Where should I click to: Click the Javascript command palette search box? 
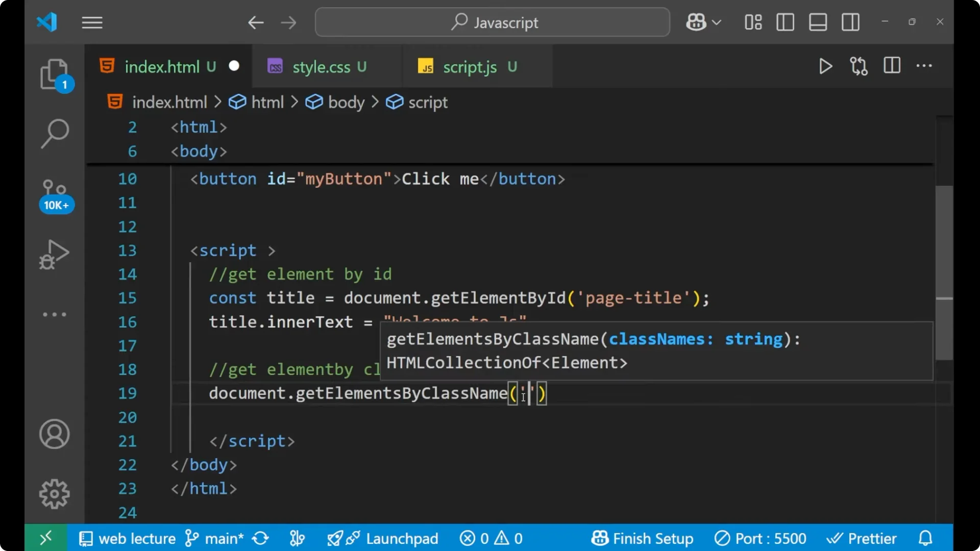tap(492, 22)
